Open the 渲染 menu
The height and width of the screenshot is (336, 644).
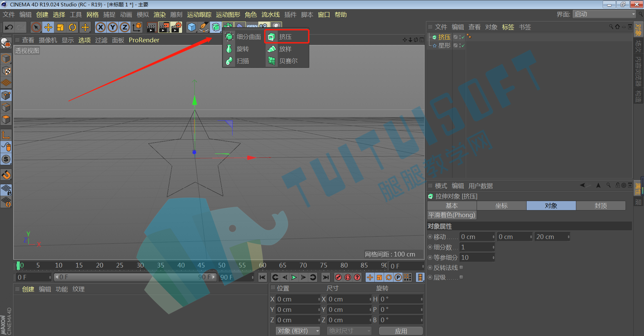click(x=160, y=15)
